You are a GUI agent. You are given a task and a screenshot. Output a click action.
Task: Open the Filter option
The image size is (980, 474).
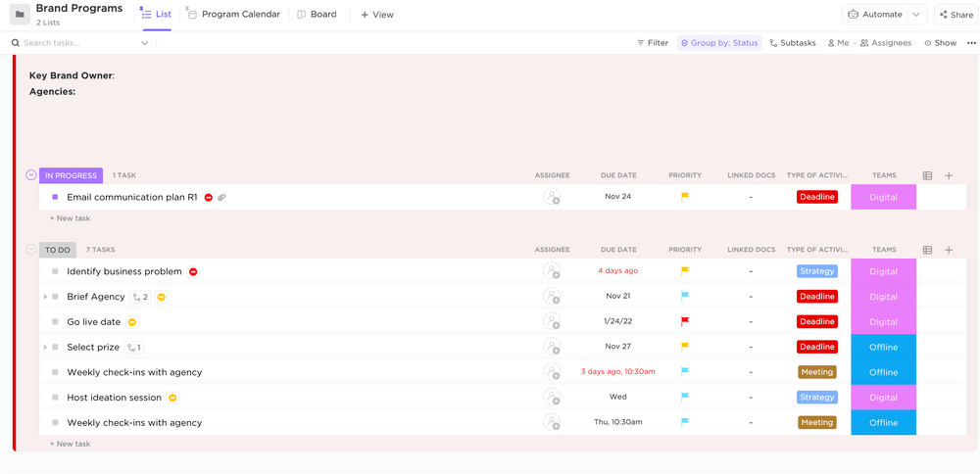[x=653, y=43]
